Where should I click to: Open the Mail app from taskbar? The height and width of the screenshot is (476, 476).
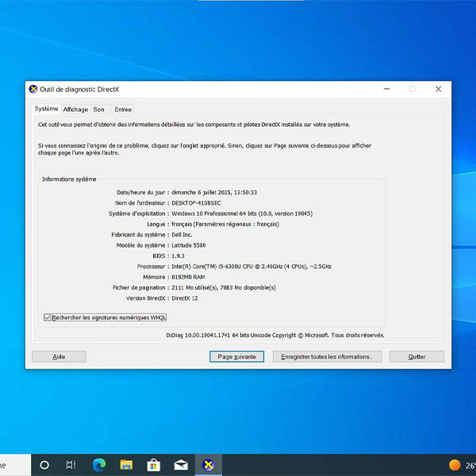tap(181, 465)
